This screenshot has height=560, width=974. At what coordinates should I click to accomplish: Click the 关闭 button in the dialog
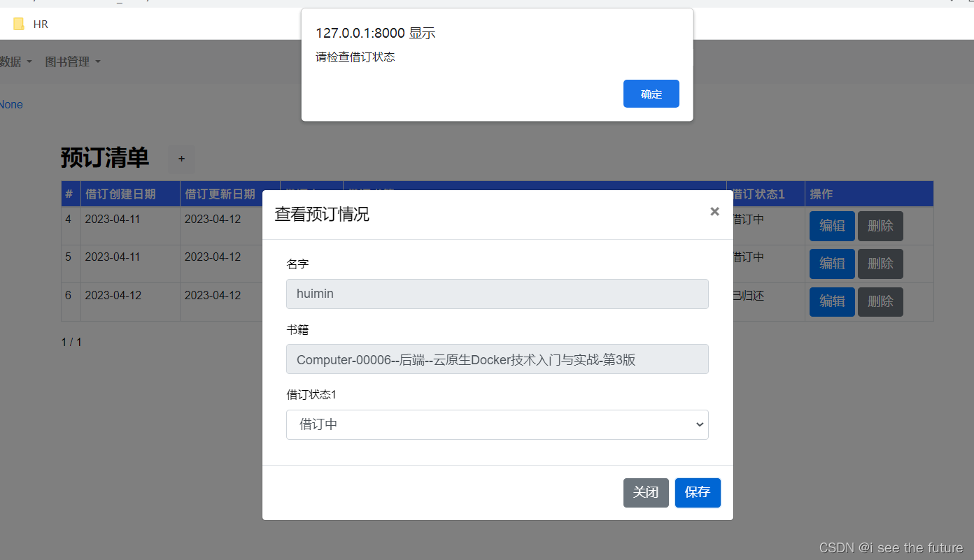coord(646,492)
